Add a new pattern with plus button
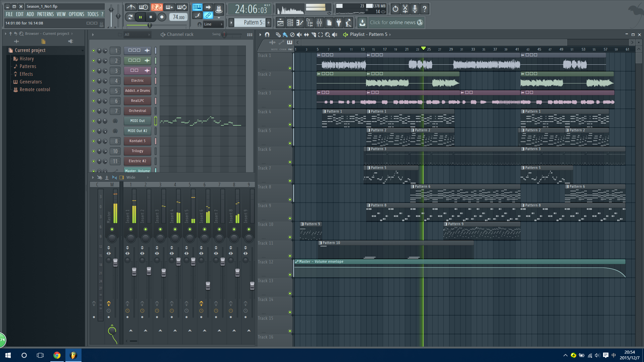 click(x=268, y=23)
